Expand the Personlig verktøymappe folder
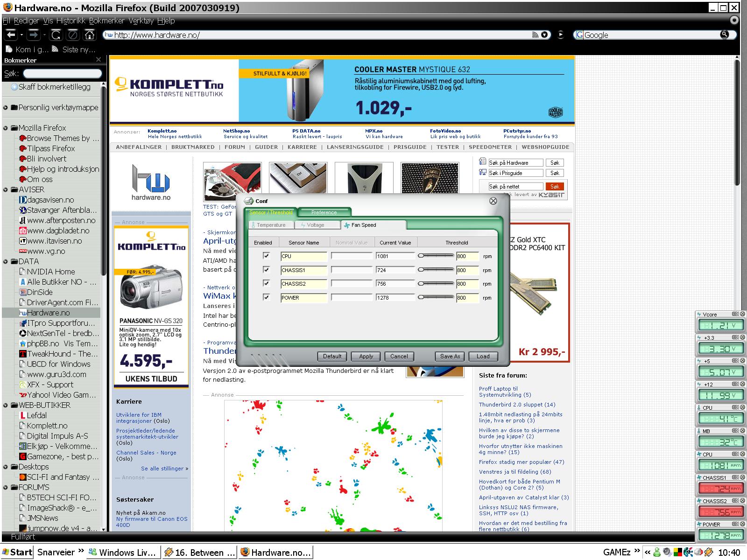The height and width of the screenshot is (560, 747). [x=6, y=107]
